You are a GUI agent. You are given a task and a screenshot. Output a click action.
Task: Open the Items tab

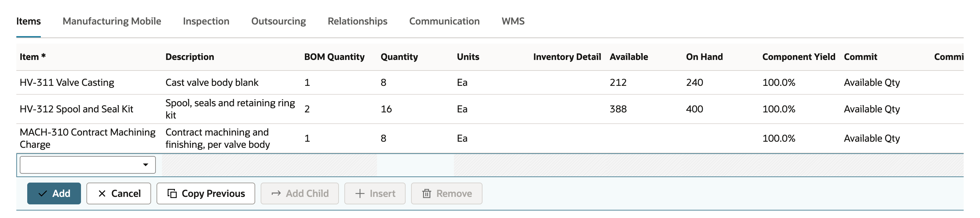pos(29,21)
